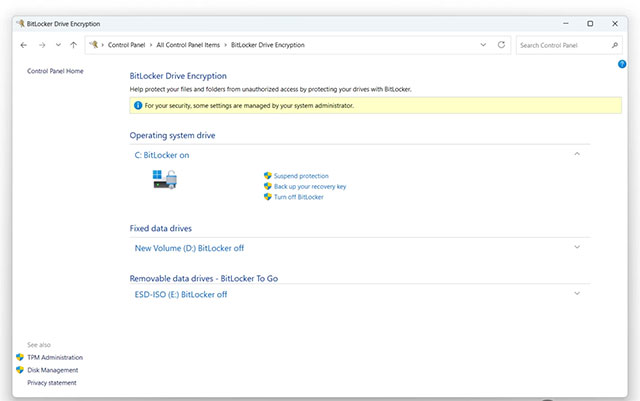Screen dimensions: 640x401
Task: Close the BitLocker Drive Encryption window
Action: [615, 24]
